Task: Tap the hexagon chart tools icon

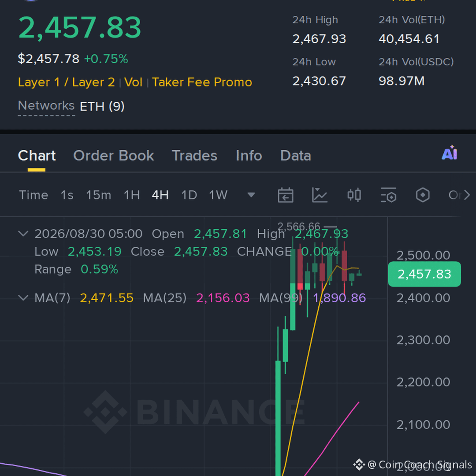Action: 423,195
